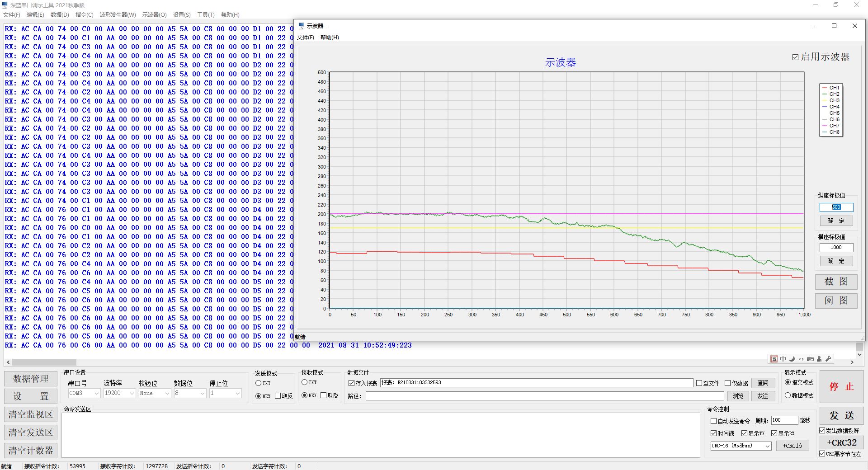
Task: Toggle the 显示TX checkbox
Action: pos(744,433)
